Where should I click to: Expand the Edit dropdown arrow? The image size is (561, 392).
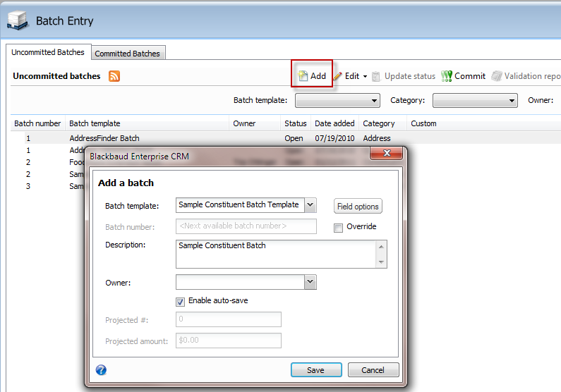pyautogui.click(x=365, y=76)
